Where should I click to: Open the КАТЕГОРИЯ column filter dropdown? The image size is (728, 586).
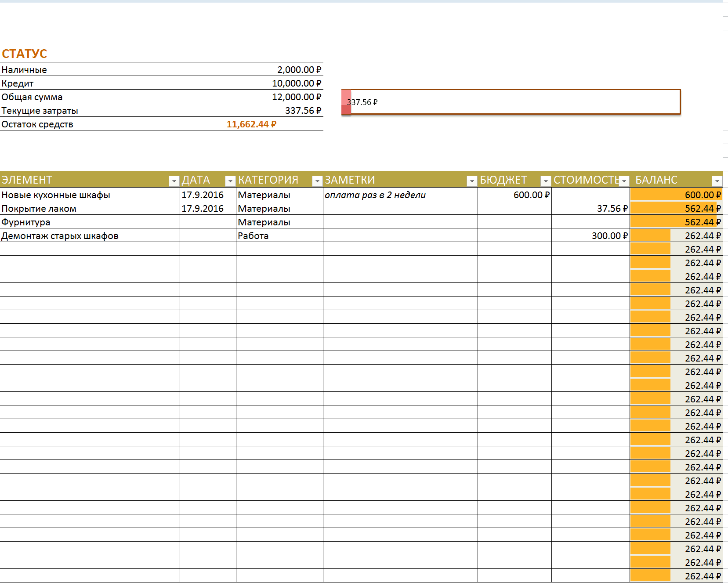tap(317, 181)
